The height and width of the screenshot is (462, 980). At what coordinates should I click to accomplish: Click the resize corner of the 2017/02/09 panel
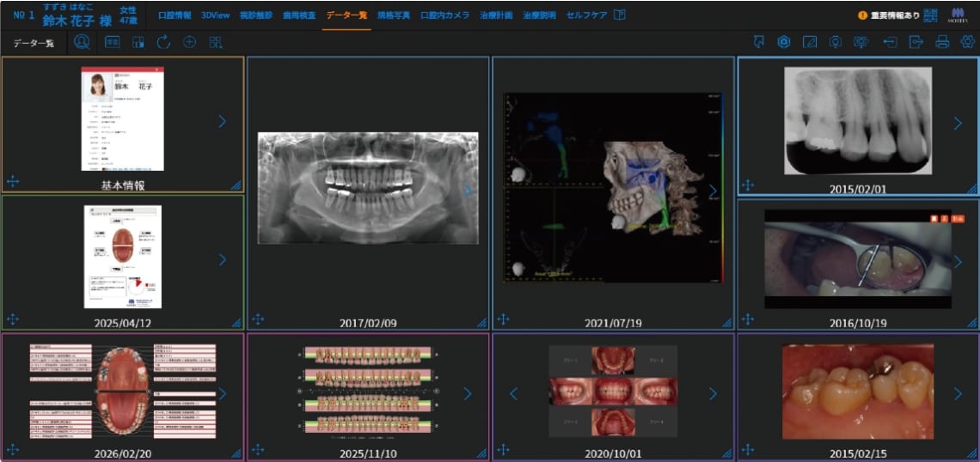tap(482, 323)
